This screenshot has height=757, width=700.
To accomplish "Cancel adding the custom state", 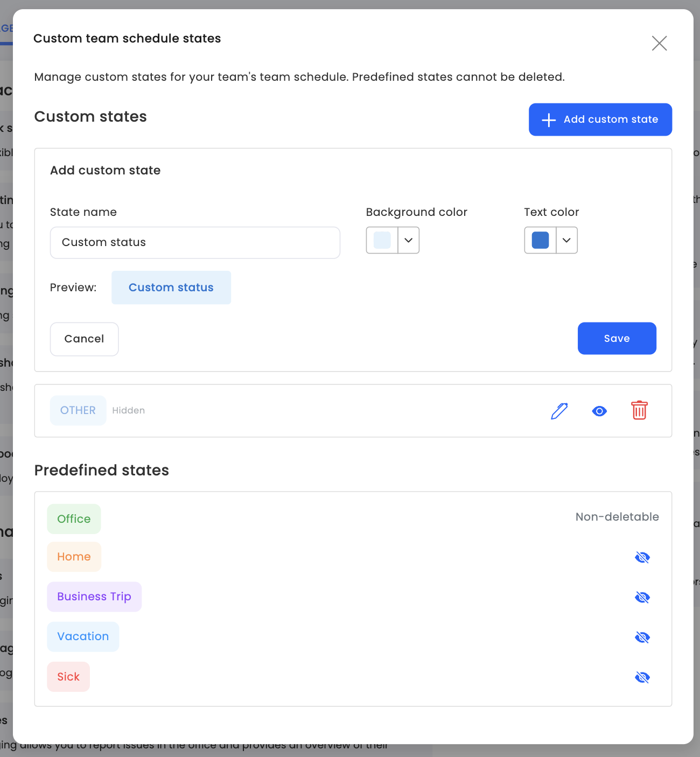I will (x=84, y=339).
